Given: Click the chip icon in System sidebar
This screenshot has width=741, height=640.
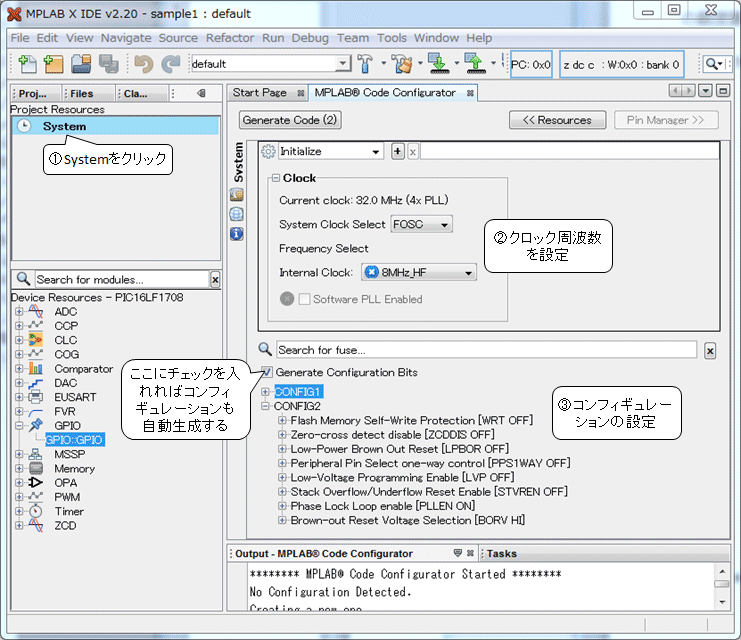Looking at the screenshot, I should click(x=237, y=194).
